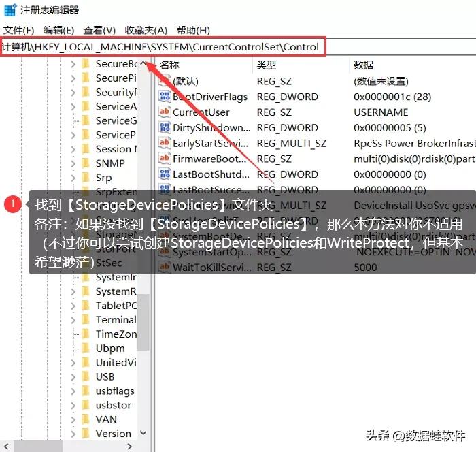
Task: Select the SystemR folder icon
Action: pyautogui.click(x=86, y=291)
